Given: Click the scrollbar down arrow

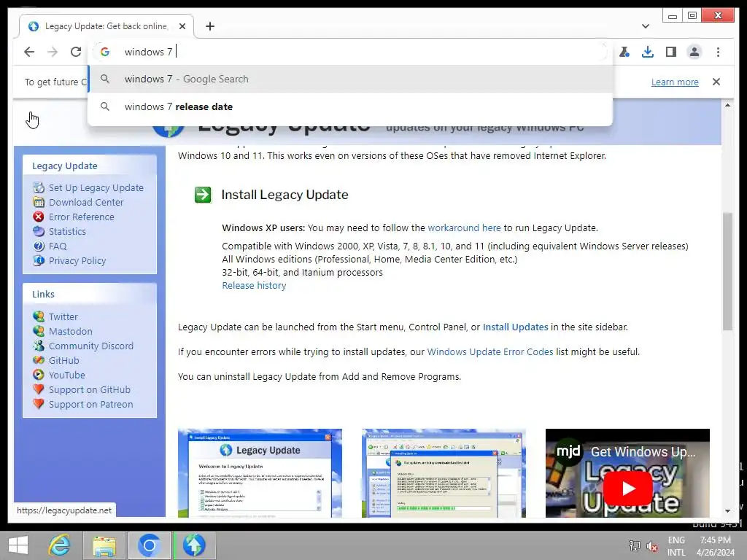Looking at the screenshot, I should click(727, 511).
